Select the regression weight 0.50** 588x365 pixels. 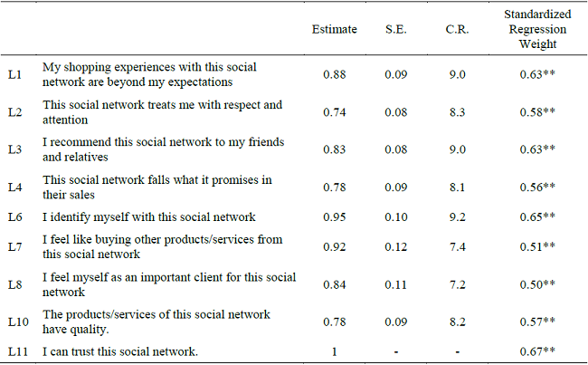point(537,284)
